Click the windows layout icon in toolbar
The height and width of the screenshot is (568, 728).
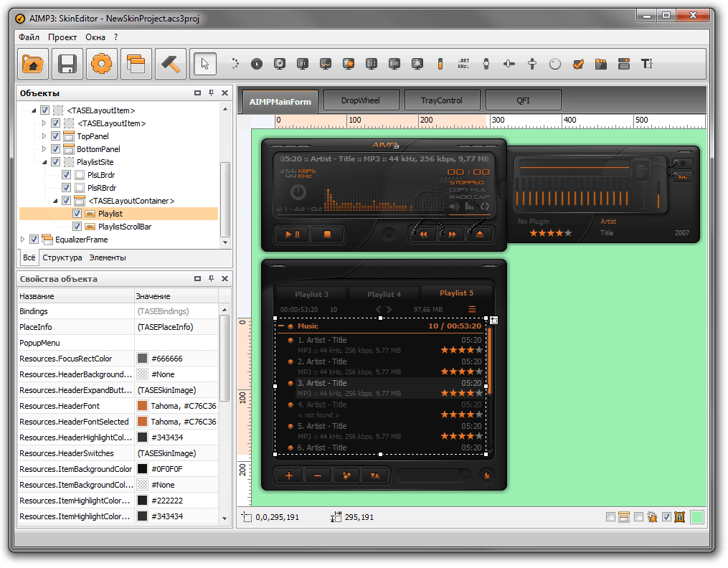click(136, 64)
